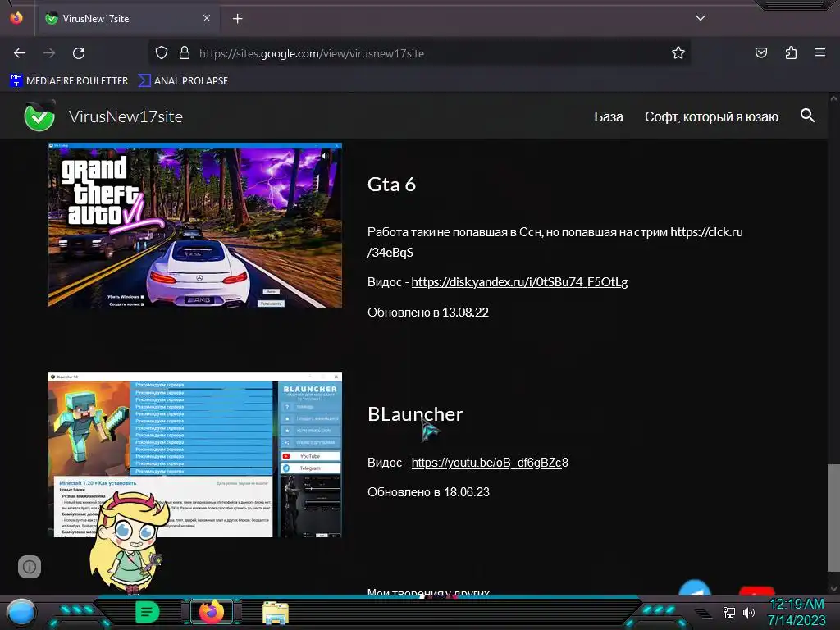The height and width of the screenshot is (630, 840).
Task: View site security lock information
Action: pyautogui.click(x=185, y=52)
